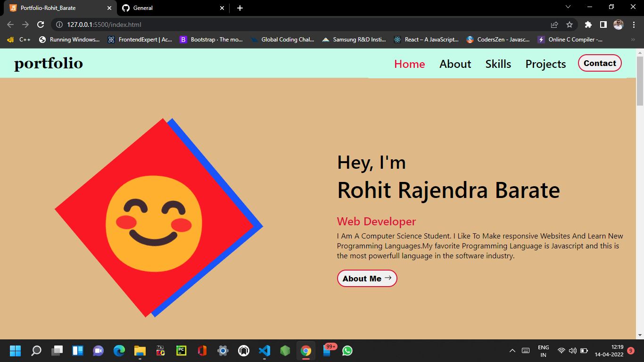The image size is (644, 362).
Task: Open Chrome's three-dot menu
Action: 634,24
